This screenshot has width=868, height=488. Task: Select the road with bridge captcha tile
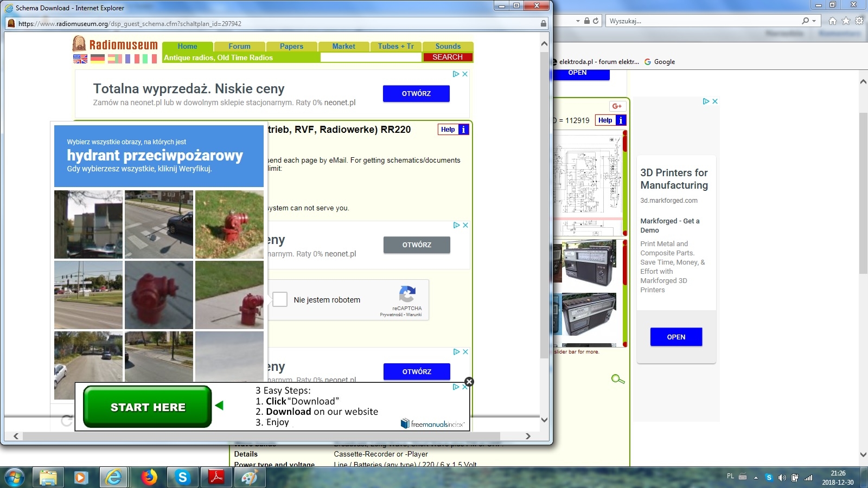88,365
